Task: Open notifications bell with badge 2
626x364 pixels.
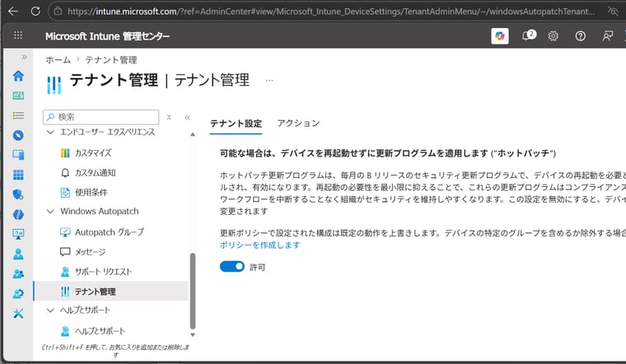Action: tap(528, 35)
